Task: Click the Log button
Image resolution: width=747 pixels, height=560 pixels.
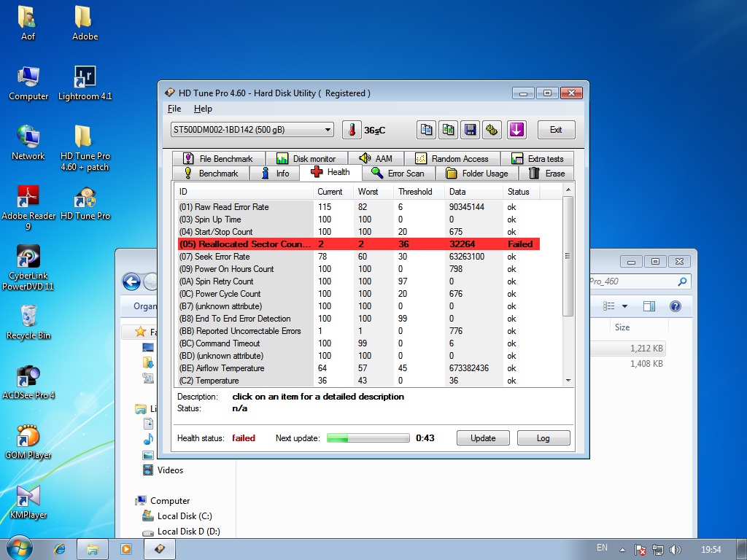Action: [x=543, y=438]
